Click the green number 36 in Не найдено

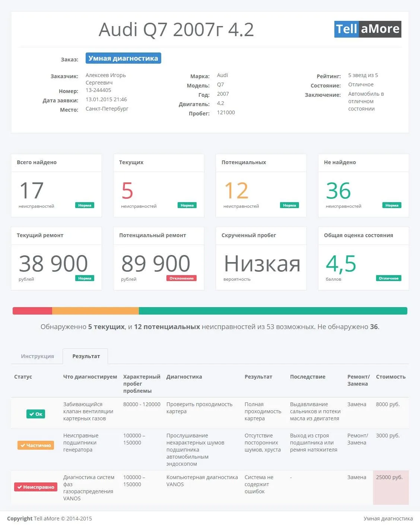(338, 191)
